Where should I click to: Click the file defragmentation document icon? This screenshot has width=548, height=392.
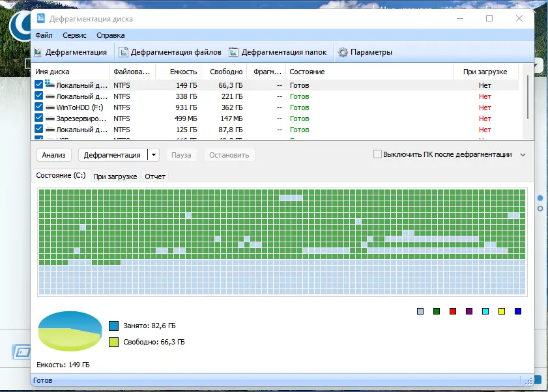coord(123,52)
